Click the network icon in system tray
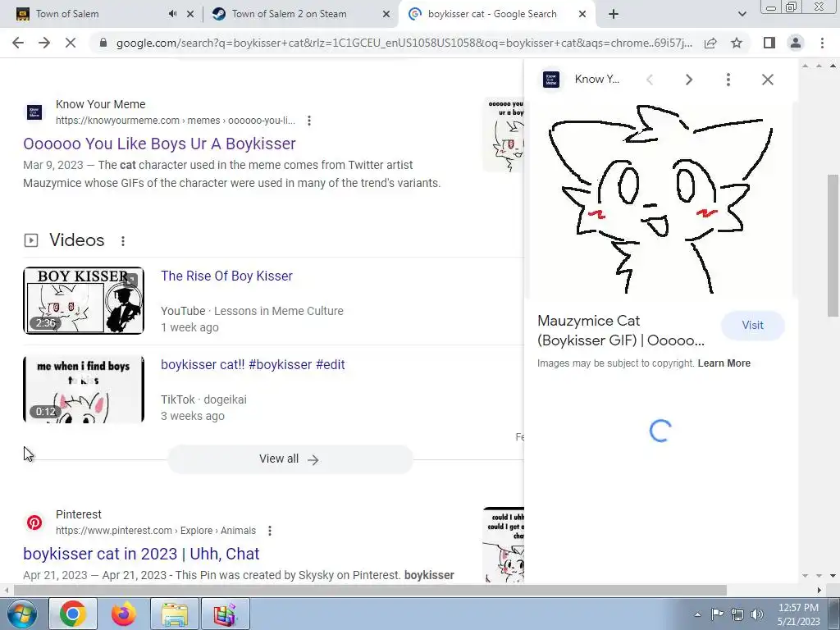840x630 pixels. tap(737, 614)
